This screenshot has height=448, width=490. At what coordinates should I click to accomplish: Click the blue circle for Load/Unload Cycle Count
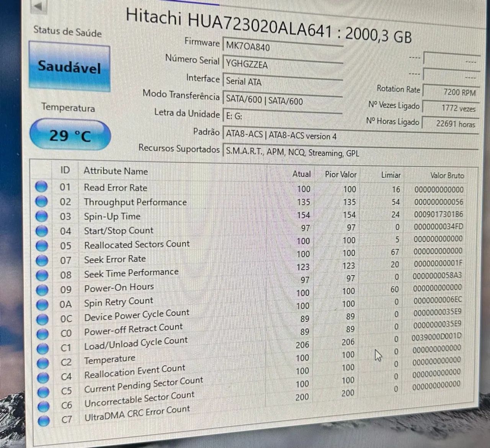pyautogui.click(x=42, y=348)
